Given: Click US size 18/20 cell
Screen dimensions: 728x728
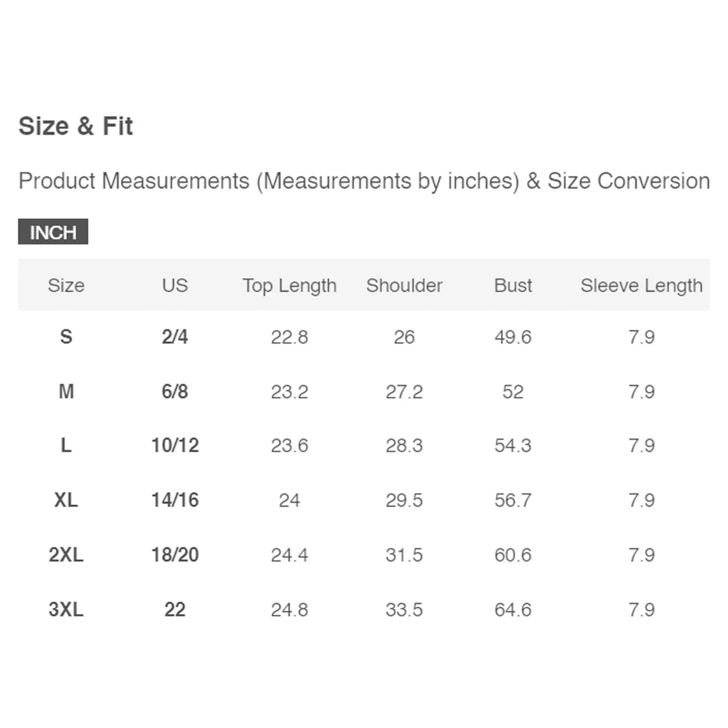Looking at the screenshot, I should click(x=175, y=555).
